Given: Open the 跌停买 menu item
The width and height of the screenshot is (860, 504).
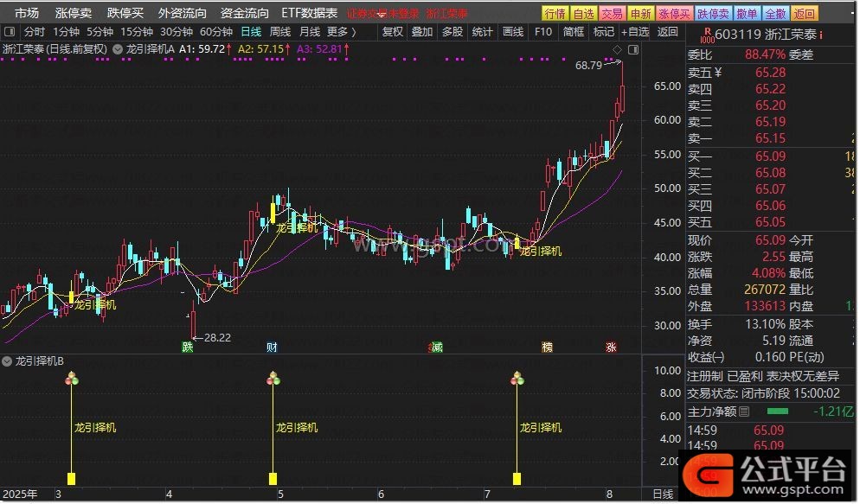Looking at the screenshot, I should [125, 13].
